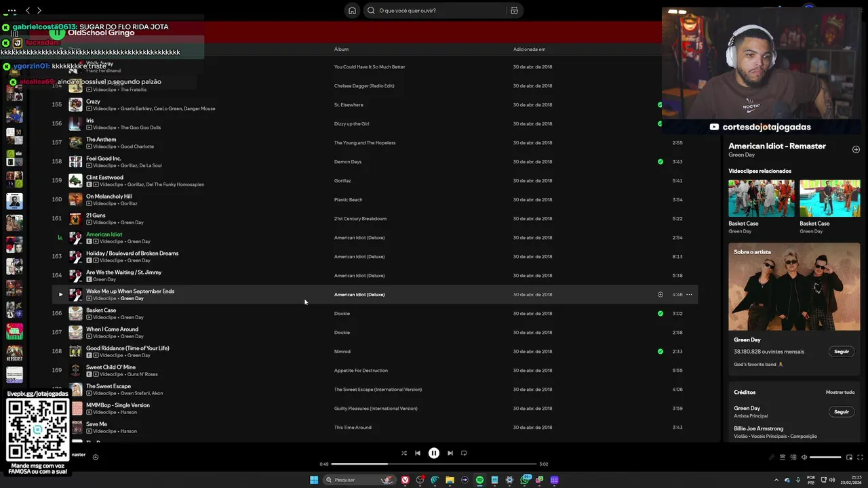Follow Green Day in Créditos section
The image size is (868, 488).
(x=842, y=411)
